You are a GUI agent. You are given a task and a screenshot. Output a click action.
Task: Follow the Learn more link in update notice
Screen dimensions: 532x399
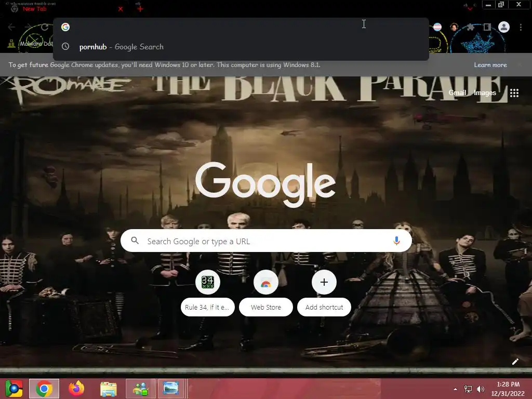(490, 65)
